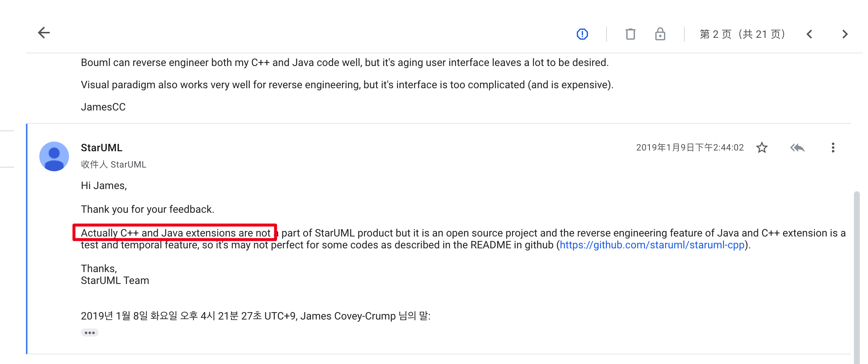Open the github.com/staruml/staruml-cpp link
Screen dimensions: 868x364
tap(652, 245)
